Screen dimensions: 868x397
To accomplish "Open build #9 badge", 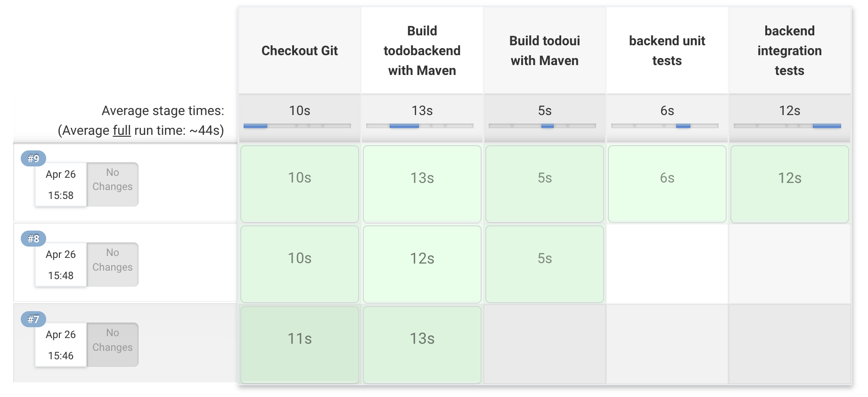I will (33, 158).
